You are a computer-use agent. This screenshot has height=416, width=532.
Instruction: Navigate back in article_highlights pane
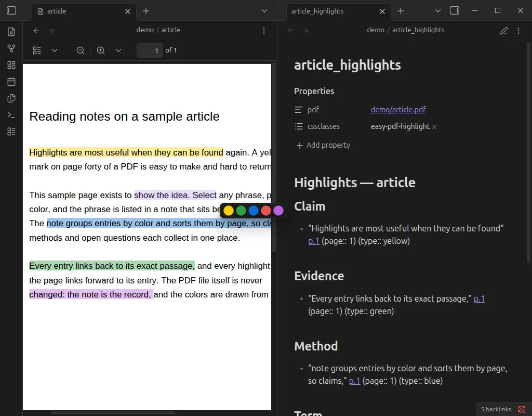(291, 31)
